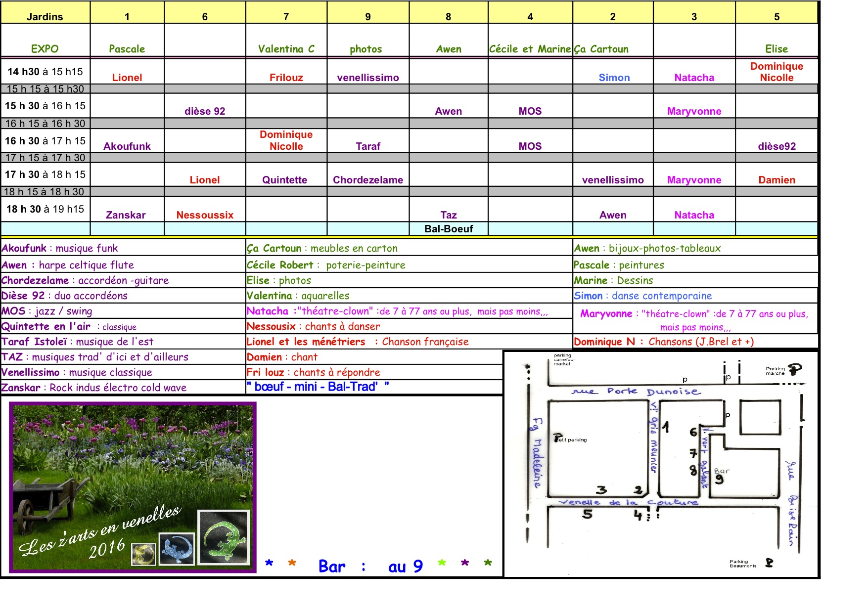Click the blue star before Bar
Image resolution: width=868 pixels, height=613 pixels.
click(x=269, y=563)
